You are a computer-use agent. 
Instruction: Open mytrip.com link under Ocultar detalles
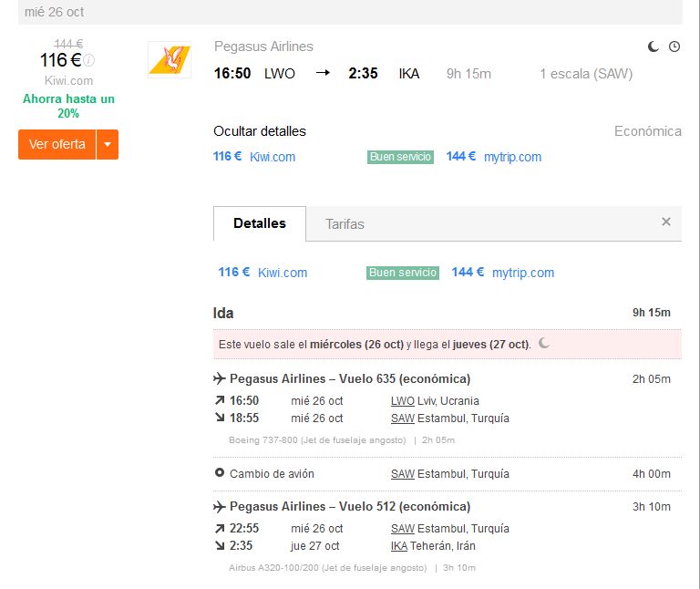pos(512,157)
